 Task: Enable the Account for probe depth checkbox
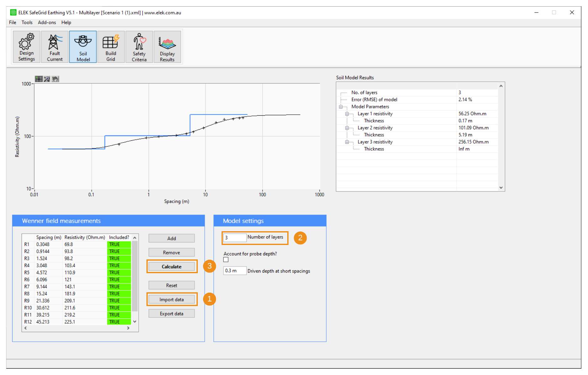point(226,260)
